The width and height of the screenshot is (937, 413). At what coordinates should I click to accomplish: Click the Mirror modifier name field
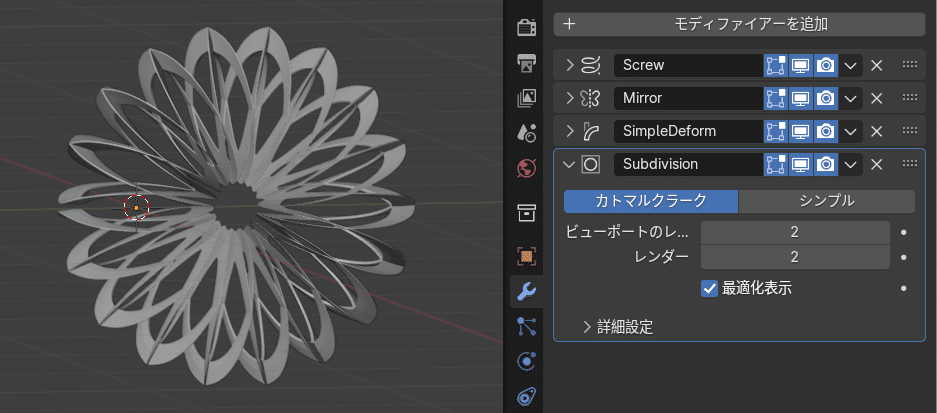pos(688,98)
